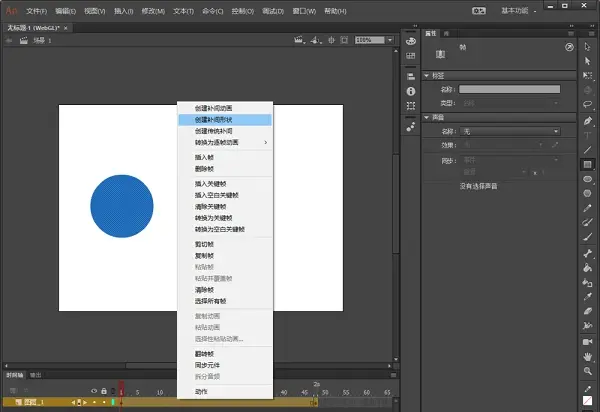Select the Hand tool
The width and height of the screenshot is (600, 412).
tap(588, 355)
